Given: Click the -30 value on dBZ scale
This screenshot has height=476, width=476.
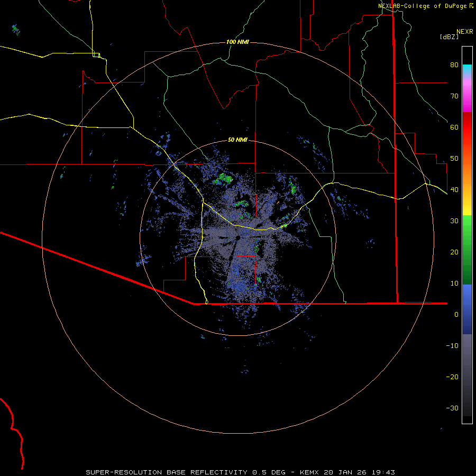Looking at the screenshot, I should pos(452,408).
